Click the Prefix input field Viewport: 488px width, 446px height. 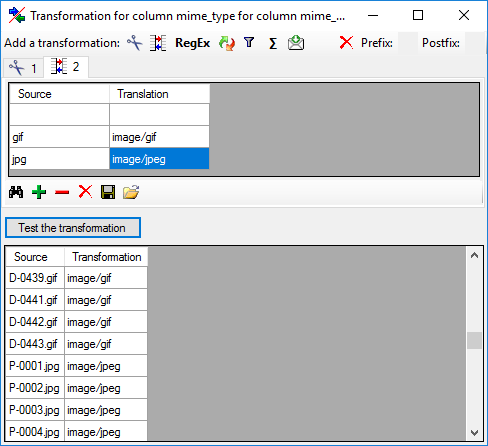pyautogui.click(x=408, y=43)
